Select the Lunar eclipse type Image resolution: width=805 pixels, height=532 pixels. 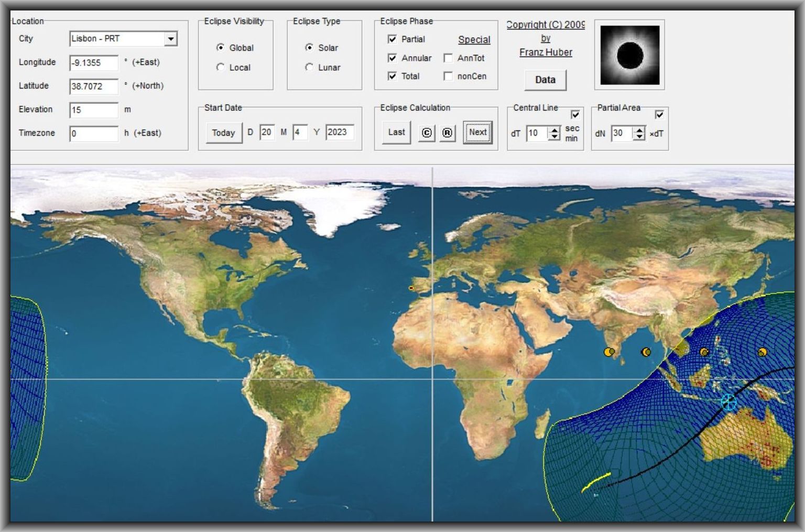(x=309, y=68)
